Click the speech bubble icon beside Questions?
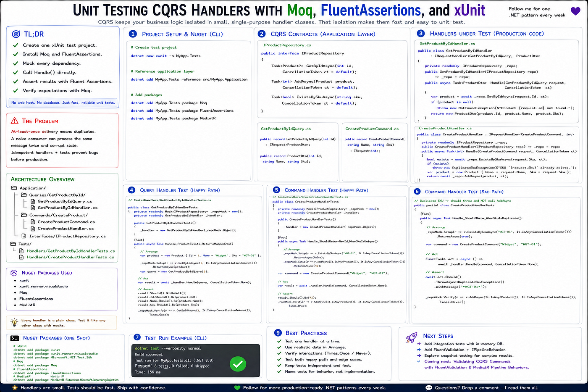Image resolution: width=588 pixels, height=392 pixels. click(429, 388)
